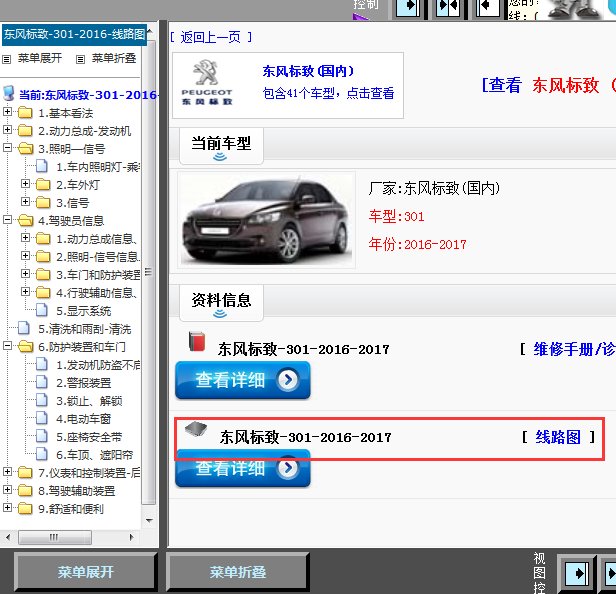Open the 5.清洗和雨刮-清洗 document
This screenshot has width=616, height=594.
(84, 329)
